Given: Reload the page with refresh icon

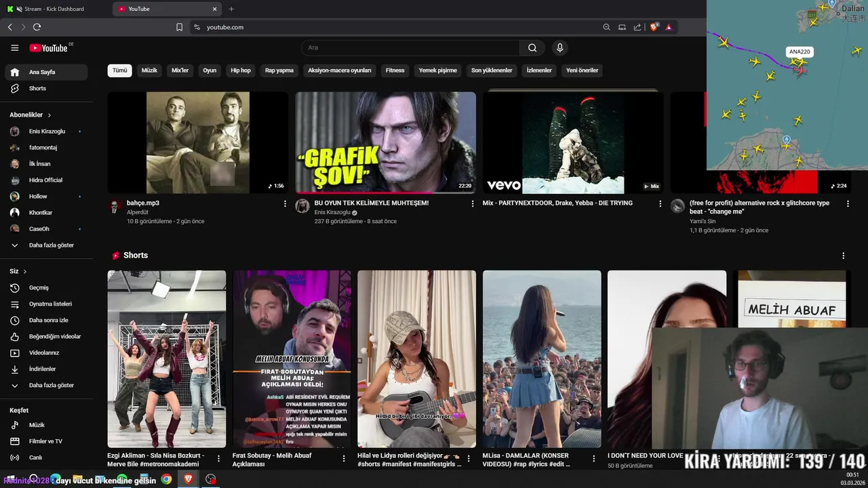Looking at the screenshot, I should click(37, 27).
